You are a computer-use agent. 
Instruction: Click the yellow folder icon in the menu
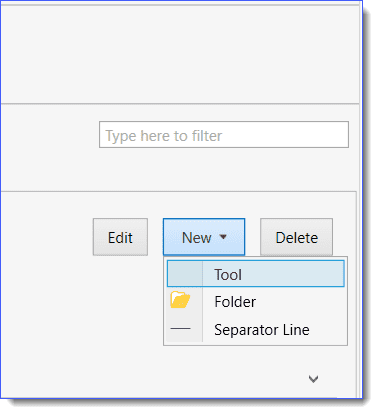(180, 299)
